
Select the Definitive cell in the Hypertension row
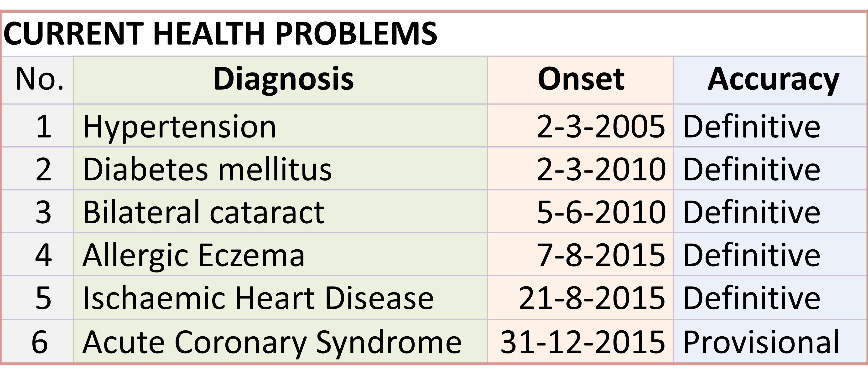(x=751, y=127)
